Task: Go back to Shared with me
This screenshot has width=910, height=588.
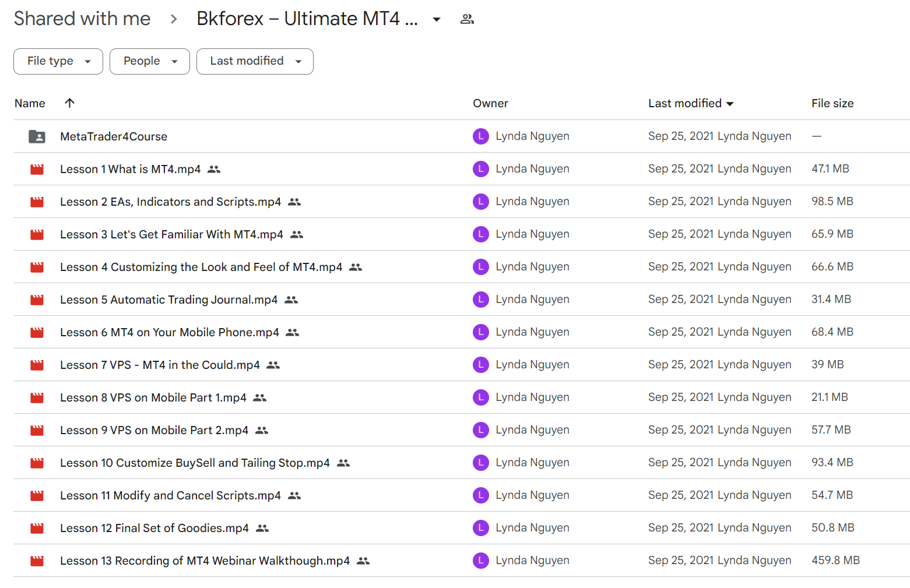Action: point(82,19)
